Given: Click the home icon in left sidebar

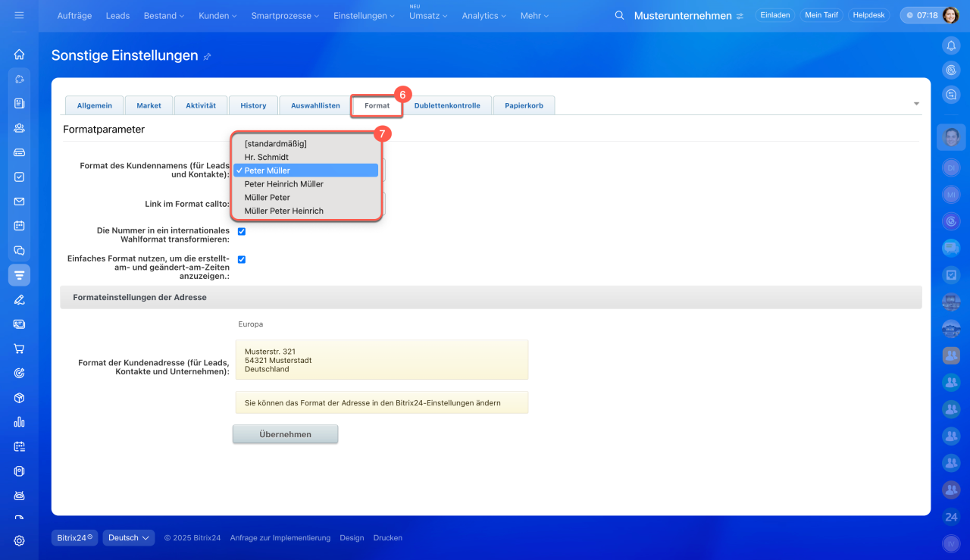Looking at the screenshot, I should point(19,55).
